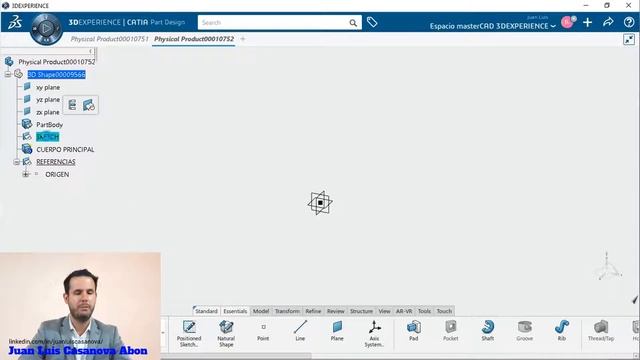640x360 pixels.
Task: Select the Groove tool
Action: [x=524, y=331]
